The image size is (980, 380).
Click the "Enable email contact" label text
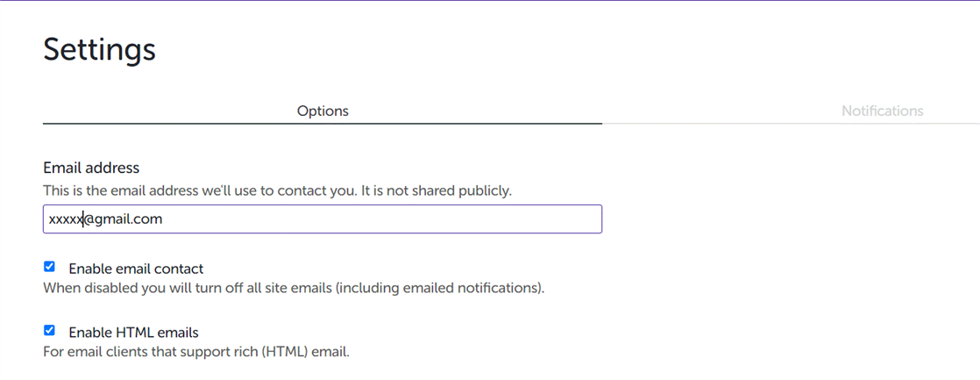136,269
